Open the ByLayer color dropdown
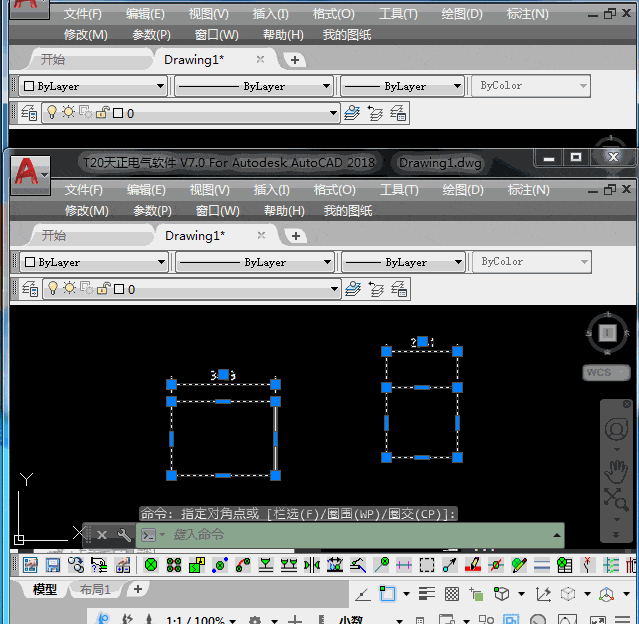This screenshot has height=624, width=639. (x=94, y=262)
